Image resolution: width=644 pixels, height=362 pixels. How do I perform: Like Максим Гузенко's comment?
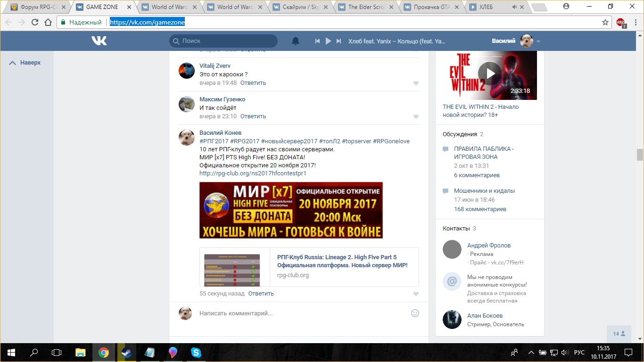click(416, 116)
